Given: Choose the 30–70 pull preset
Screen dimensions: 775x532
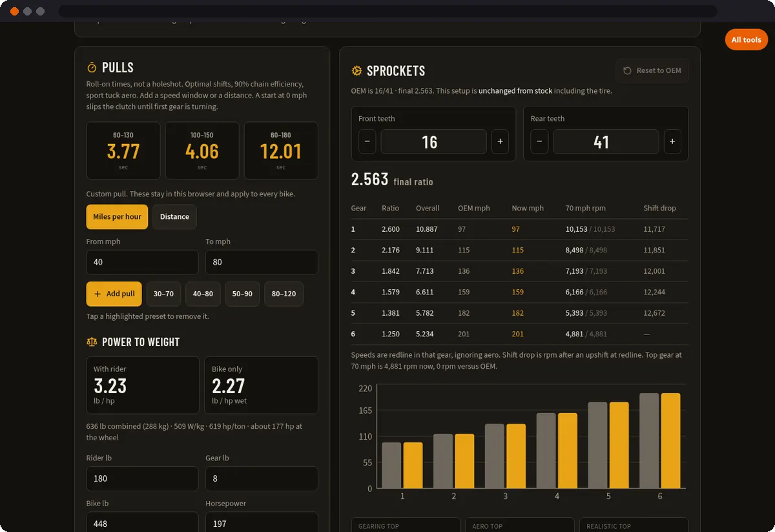Looking at the screenshot, I should [x=163, y=294].
